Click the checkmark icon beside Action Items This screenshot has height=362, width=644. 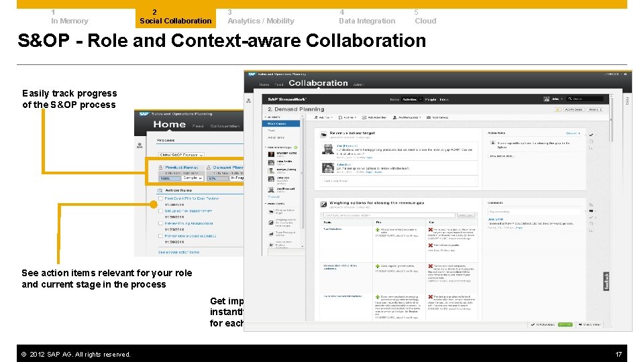pos(591,135)
